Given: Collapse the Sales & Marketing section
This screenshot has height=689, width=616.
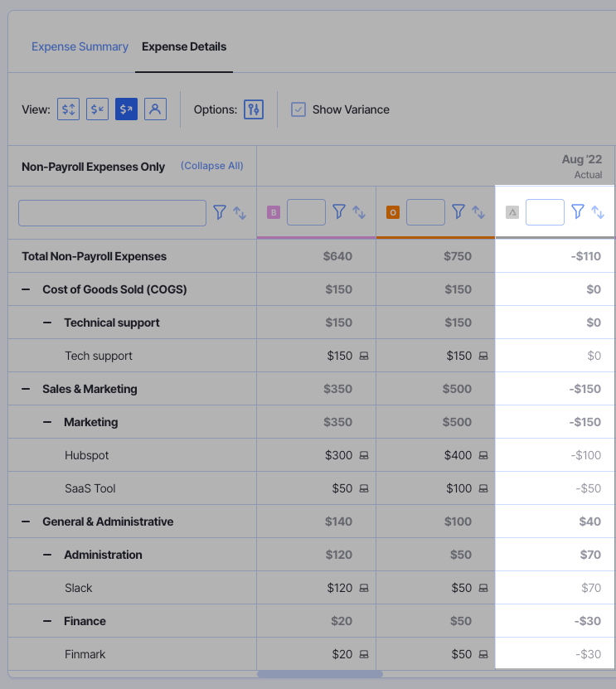Looking at the screenshot, I should click(28, 388).
